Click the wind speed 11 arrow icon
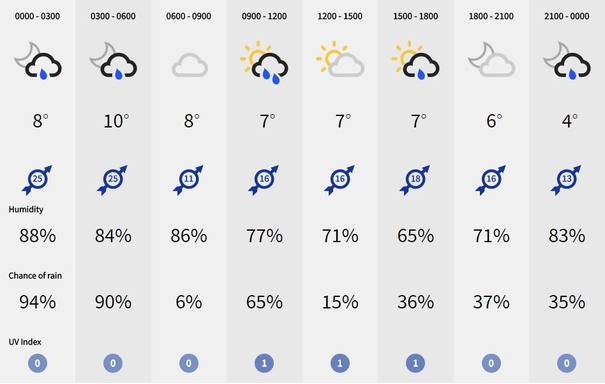Screen dimensions: 605x384 tap(188, 180)
